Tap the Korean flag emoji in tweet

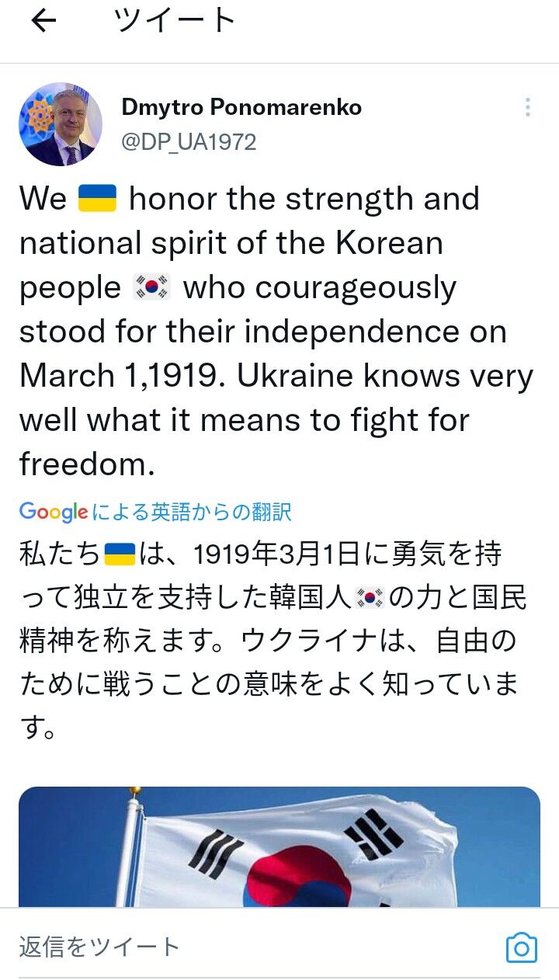coord(152,288)
